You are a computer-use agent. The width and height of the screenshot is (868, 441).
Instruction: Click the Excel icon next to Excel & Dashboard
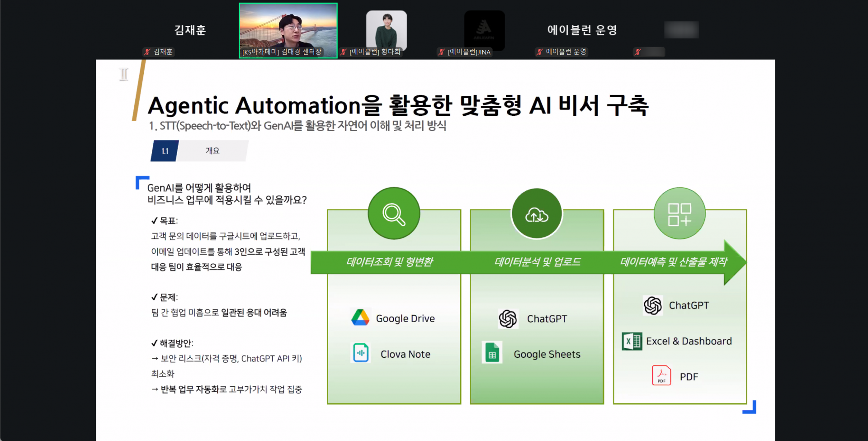(632, 341)
